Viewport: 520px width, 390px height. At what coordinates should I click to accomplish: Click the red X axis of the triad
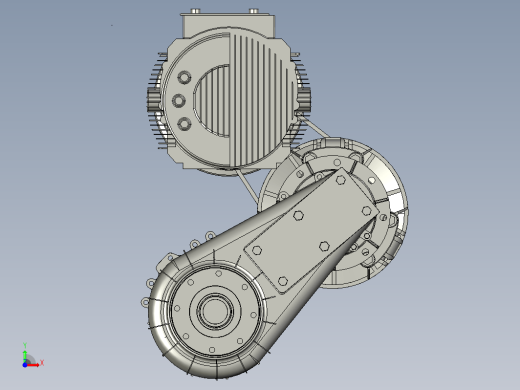click(x=33, y=365)
